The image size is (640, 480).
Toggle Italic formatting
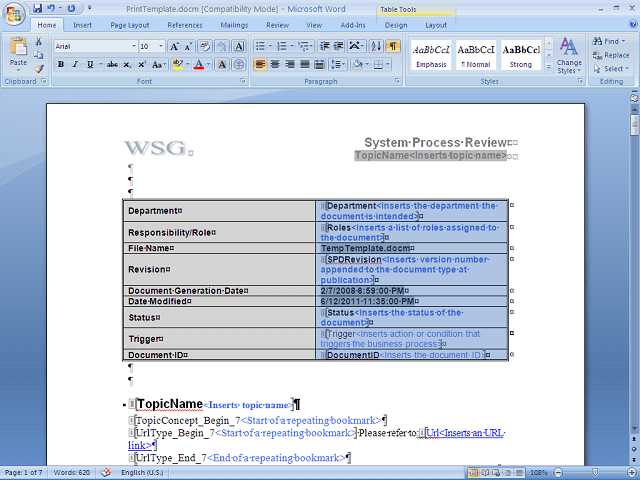pos(75,64)
